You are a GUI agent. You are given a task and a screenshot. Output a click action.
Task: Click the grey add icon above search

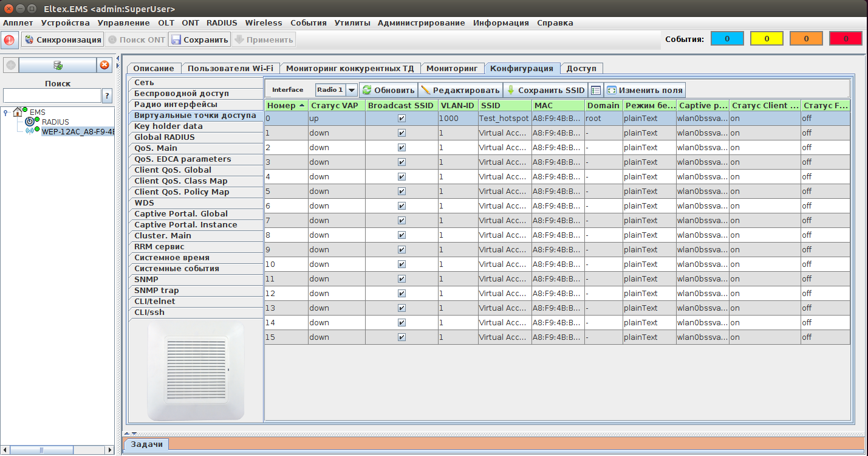click(x=11, y=65)
